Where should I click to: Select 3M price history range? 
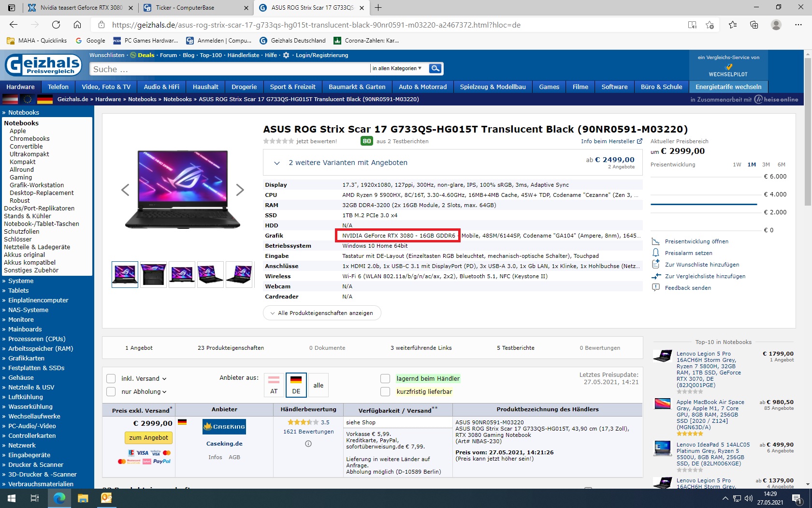[766, 164]
